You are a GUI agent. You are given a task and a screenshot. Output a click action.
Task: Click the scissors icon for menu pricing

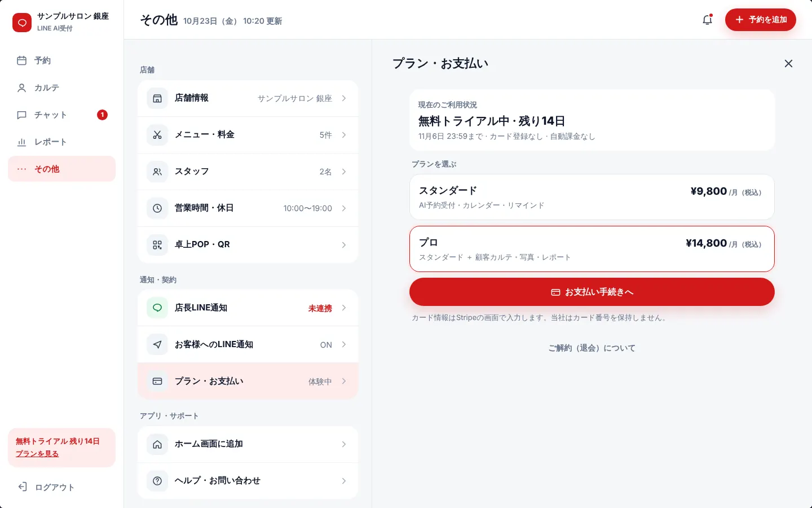(157, 135)
